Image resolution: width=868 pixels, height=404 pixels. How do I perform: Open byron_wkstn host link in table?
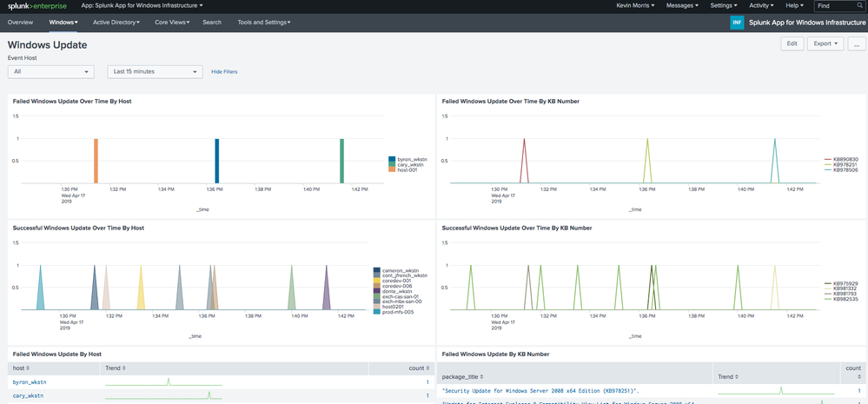[x=28, y=382]
